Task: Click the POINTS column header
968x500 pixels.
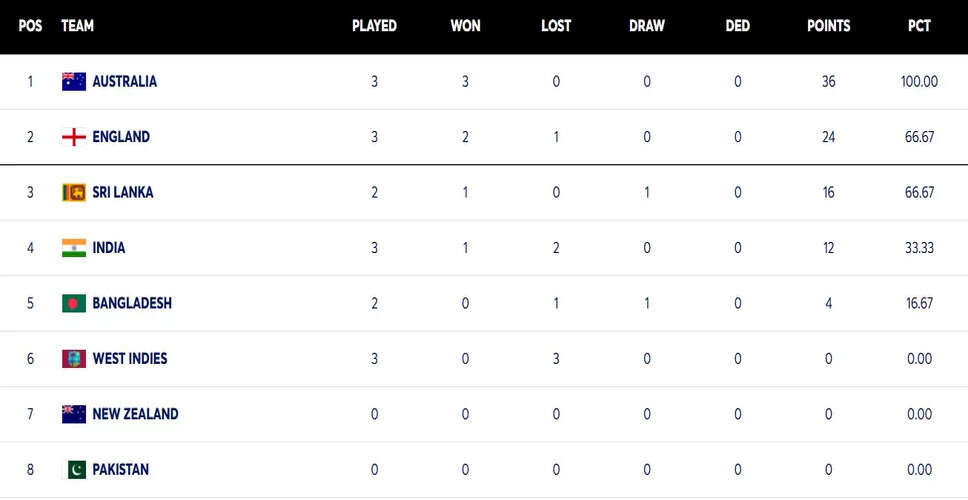Action: tap(828, 26)
